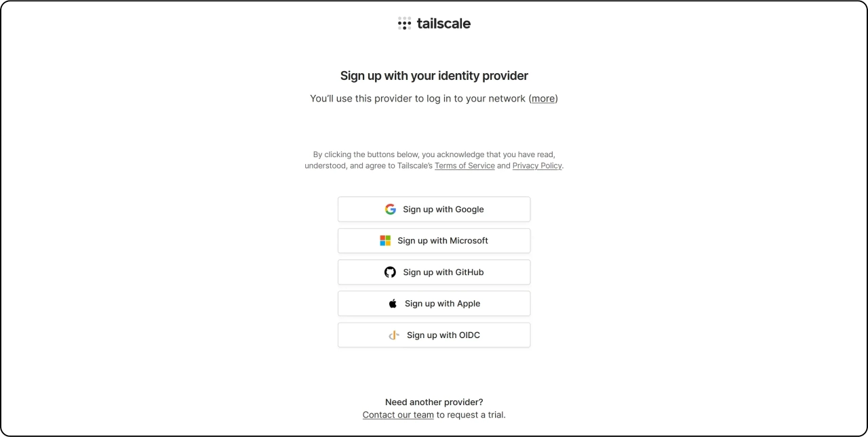868x437 pixels.
Task: Click the tailscale wordmark text
Action: pyautogui.click(x=443, y=24)
